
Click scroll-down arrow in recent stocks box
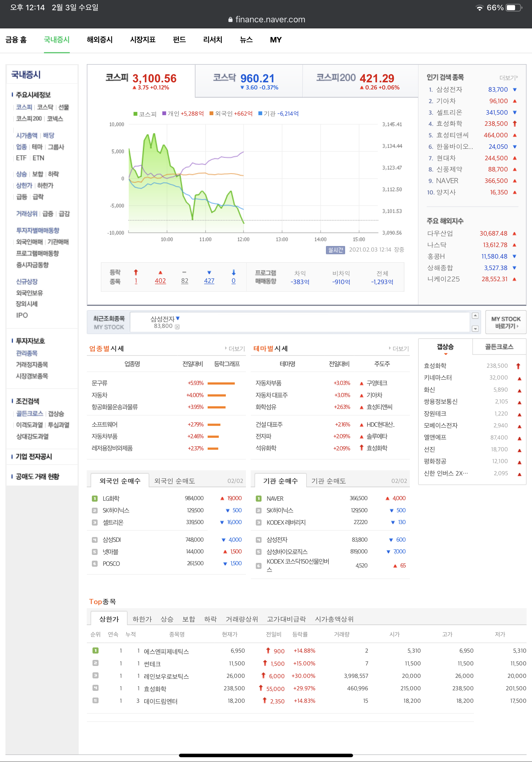coord(475,329)
